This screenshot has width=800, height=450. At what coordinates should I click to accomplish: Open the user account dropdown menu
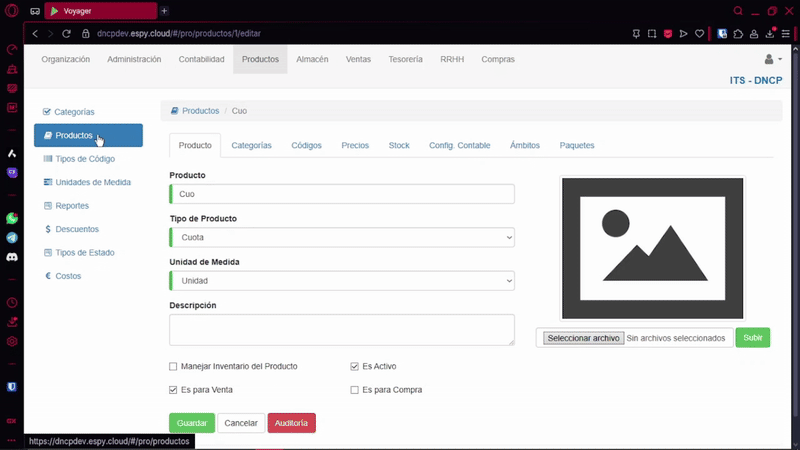[772, 60]
